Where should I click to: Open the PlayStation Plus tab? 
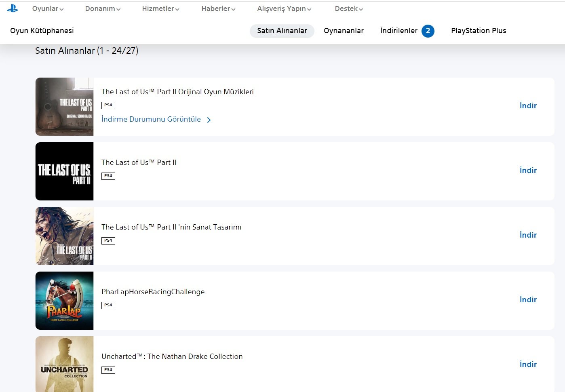click(x=479, y=31)
